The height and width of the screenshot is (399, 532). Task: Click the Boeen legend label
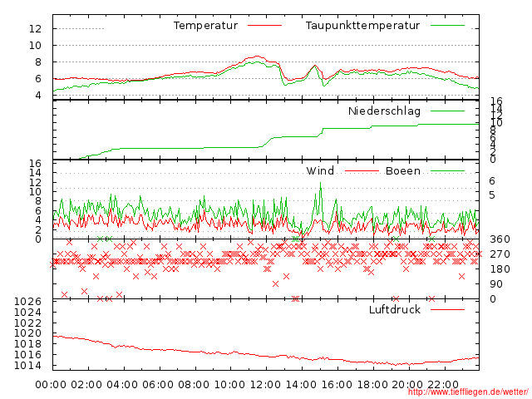[403, 170]
